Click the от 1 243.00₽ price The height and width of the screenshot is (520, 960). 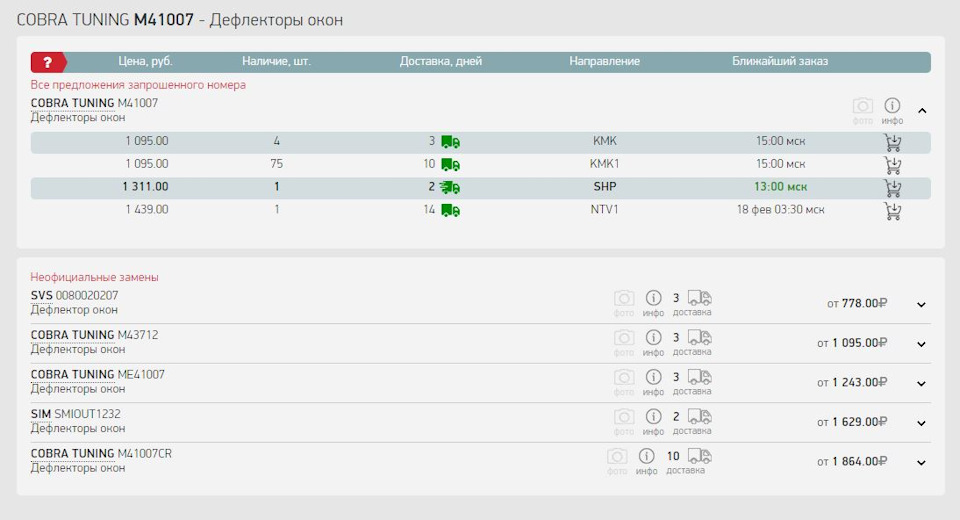(852, 383)
